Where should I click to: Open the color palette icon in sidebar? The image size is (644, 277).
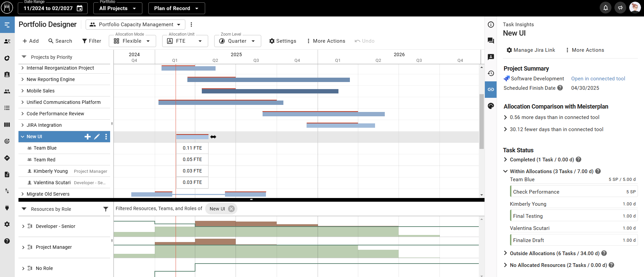[x=491, y=106]
